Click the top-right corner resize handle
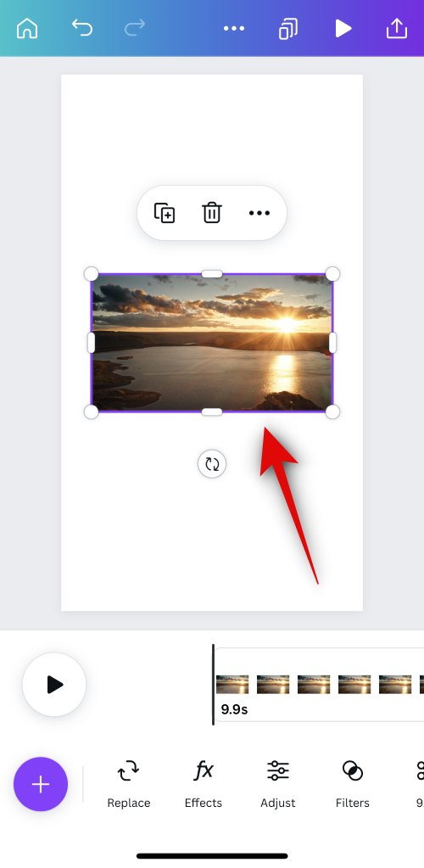Viewport: 424px width, 868px height. pyautogui.click(x=332, y=274)
